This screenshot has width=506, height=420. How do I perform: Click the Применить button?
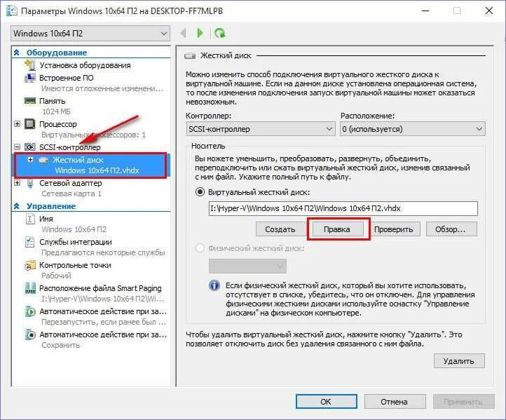(x=464, y=402)
